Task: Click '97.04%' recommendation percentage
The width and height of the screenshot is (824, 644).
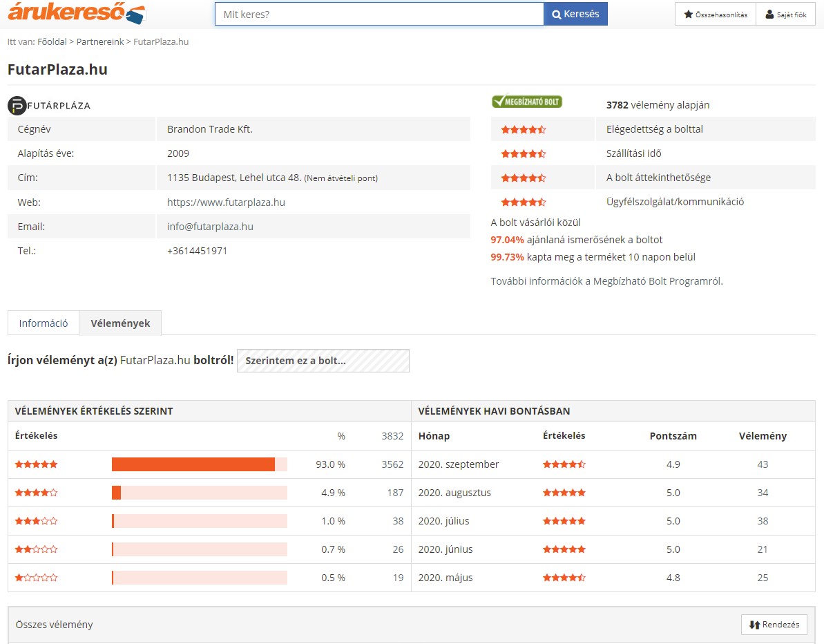Action: pyautogui.click(x=507, y=240)
